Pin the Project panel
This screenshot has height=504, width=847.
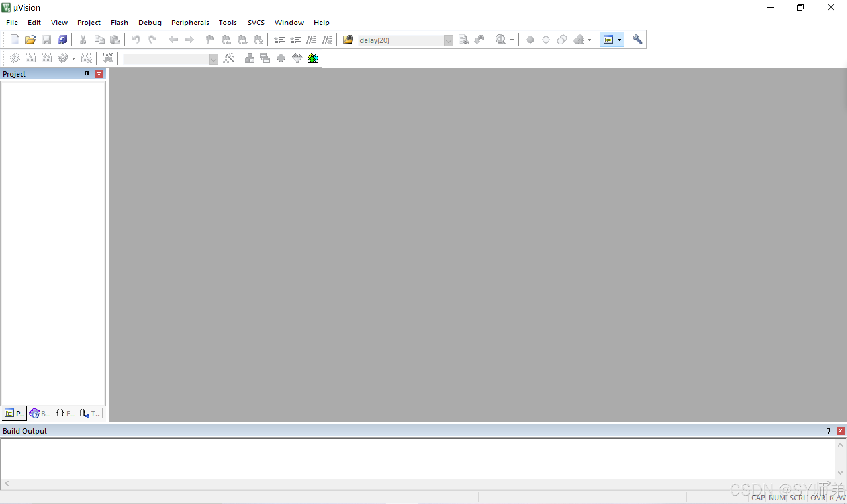[87, 74]
